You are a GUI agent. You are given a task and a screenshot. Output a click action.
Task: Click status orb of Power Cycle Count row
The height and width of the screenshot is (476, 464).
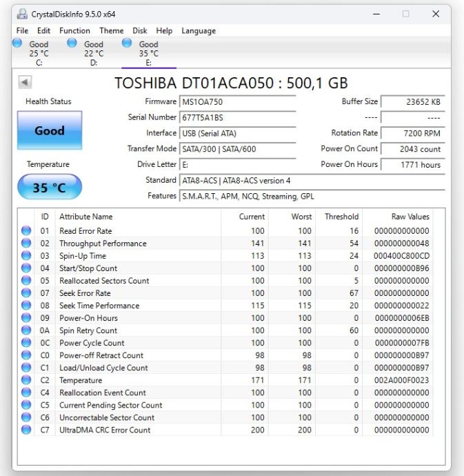pos(26,343)
